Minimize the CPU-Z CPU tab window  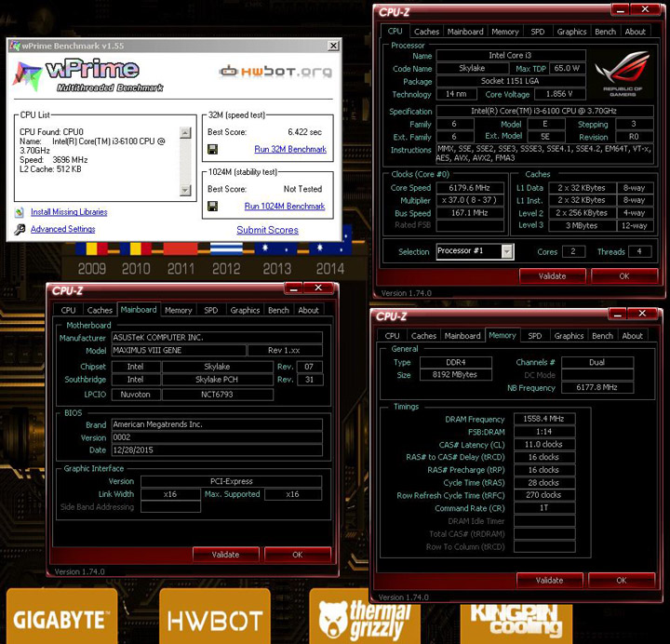pos(622,9)
